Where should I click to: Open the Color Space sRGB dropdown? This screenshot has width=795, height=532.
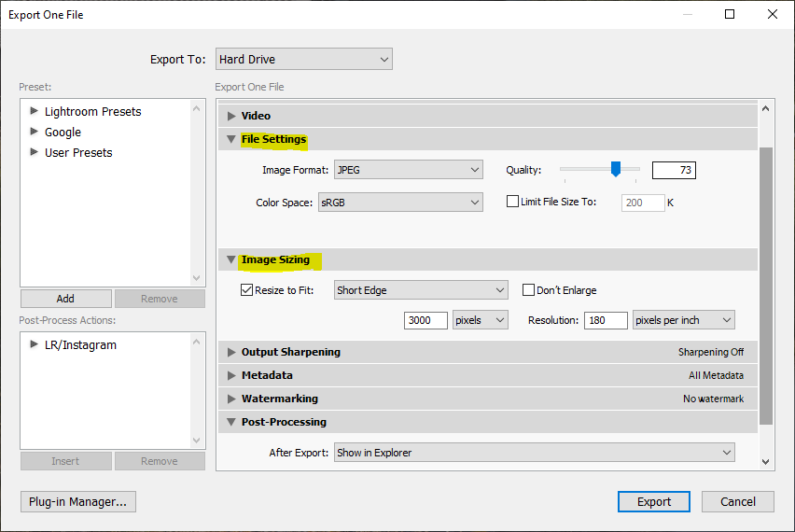coord(398,202)
